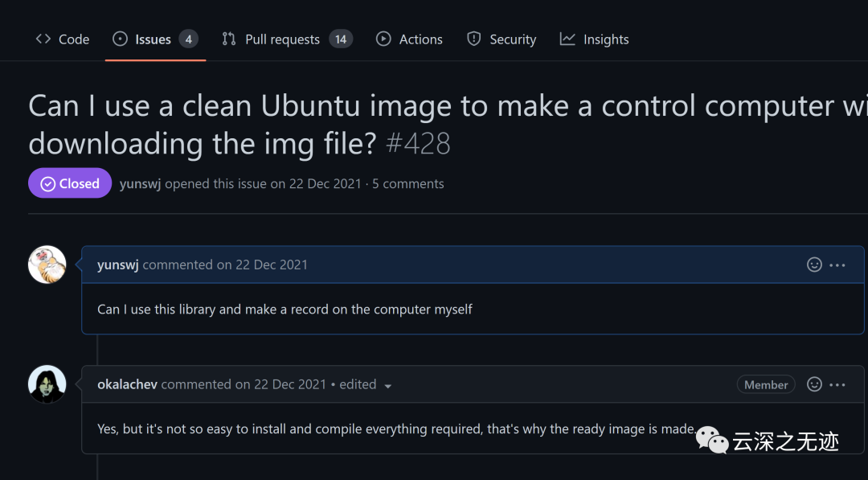Add emoji reaction to okalachev's comment

click(814, 384)
